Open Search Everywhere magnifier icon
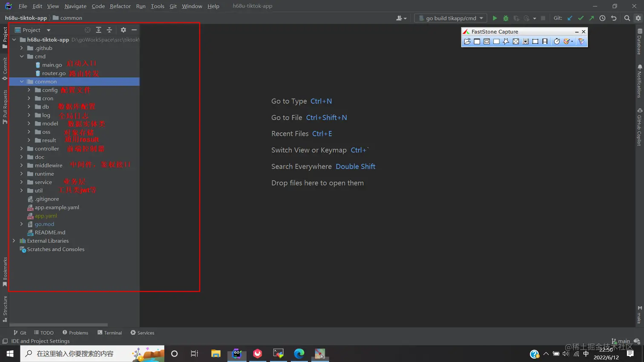Screen dimensions: 644x362 coord(627,18)
